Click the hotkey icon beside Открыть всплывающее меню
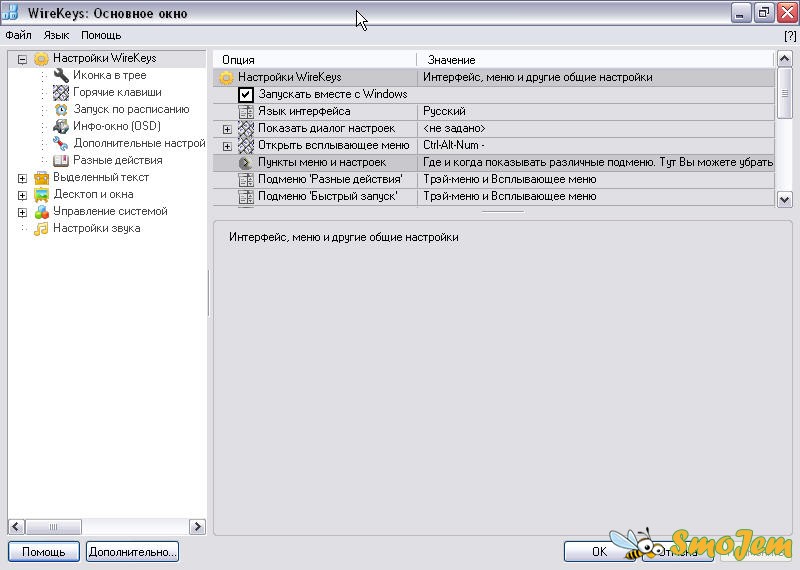The height and width of the screenshot is (570, 800). [x=246, y=145]
